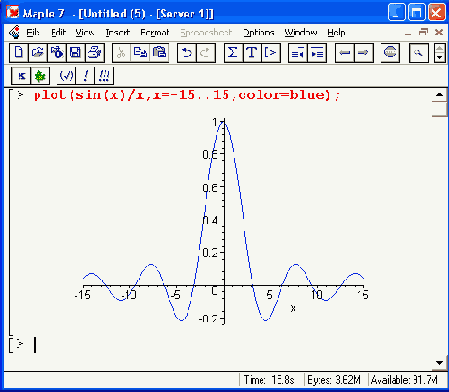Screen dimensions: 449x392
Task: Open the File menu
Action: click(33, 32)
